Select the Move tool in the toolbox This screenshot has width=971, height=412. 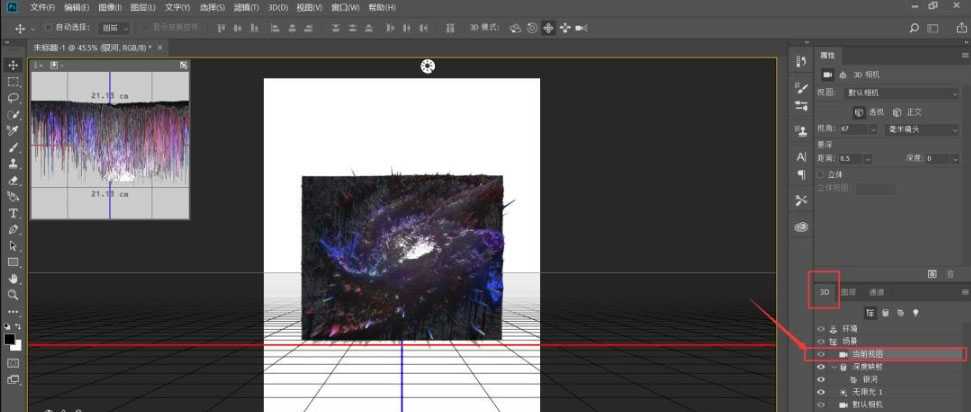point(14,65)
